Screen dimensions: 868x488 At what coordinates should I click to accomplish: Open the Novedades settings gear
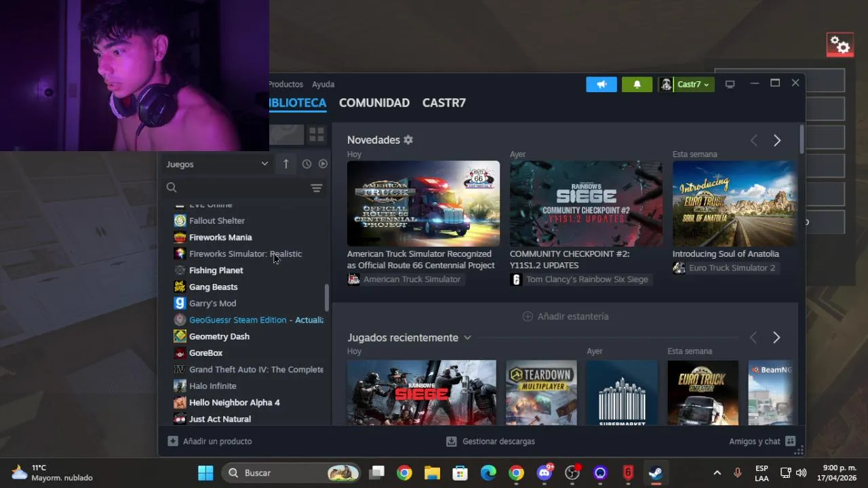[x=408, y=140]
